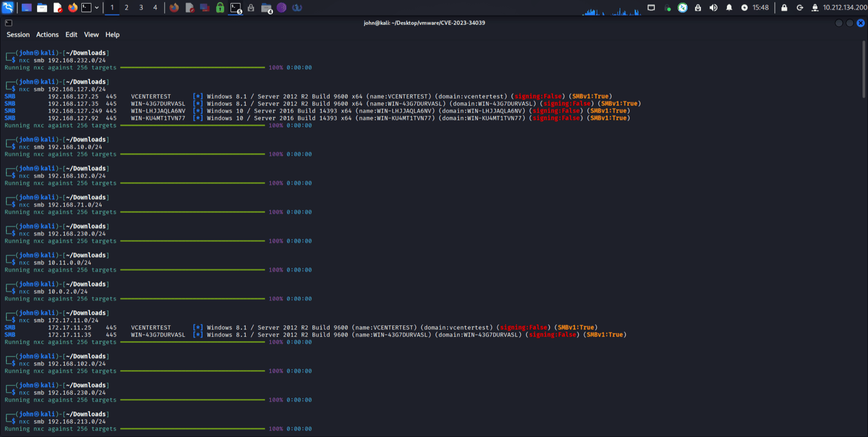The image size is (868, 437).
Task: Click the round blue-green tray application icon
Action: (x=682, y=8)
